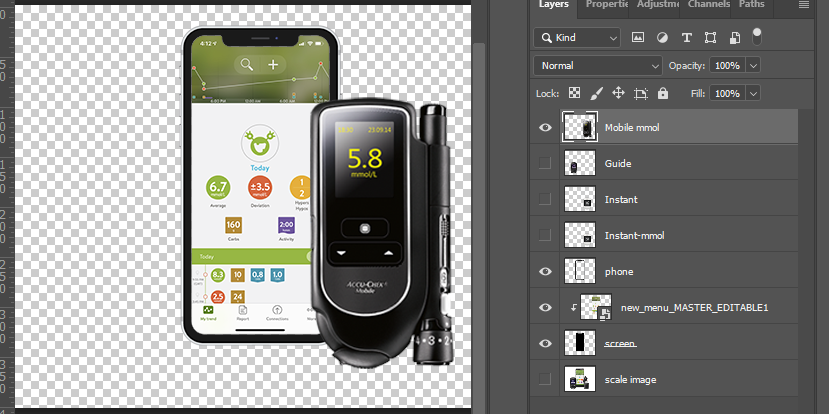Hide the screen layer
This screenshot has width=829, height=414.
point(545,343)
